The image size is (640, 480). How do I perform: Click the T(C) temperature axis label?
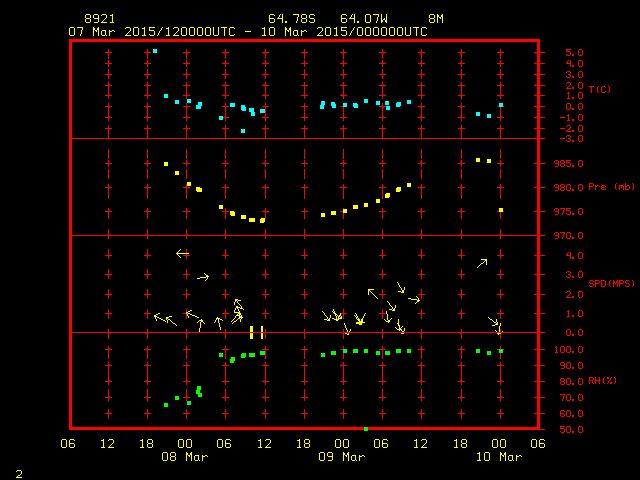[599, 89]
